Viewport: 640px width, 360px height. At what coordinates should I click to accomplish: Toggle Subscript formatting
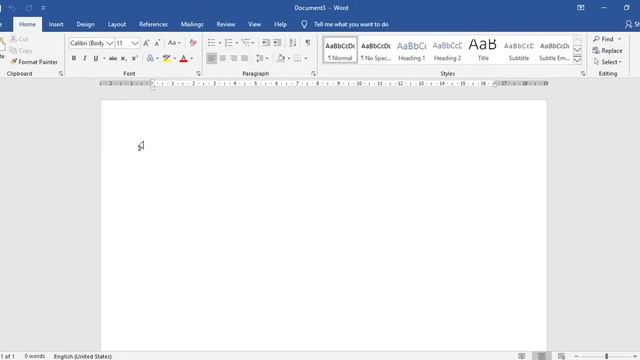124,58
